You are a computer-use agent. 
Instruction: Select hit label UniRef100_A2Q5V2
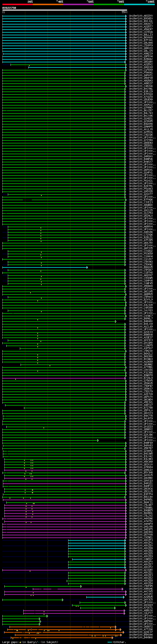(x=141, y=65)
